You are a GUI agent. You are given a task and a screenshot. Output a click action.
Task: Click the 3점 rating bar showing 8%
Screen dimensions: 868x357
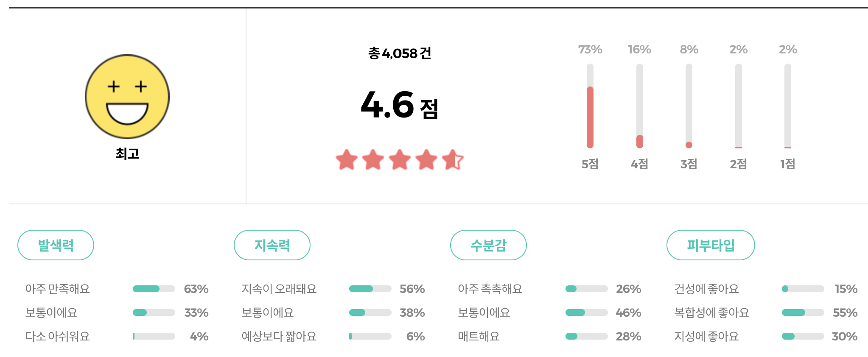click(689, 106)
